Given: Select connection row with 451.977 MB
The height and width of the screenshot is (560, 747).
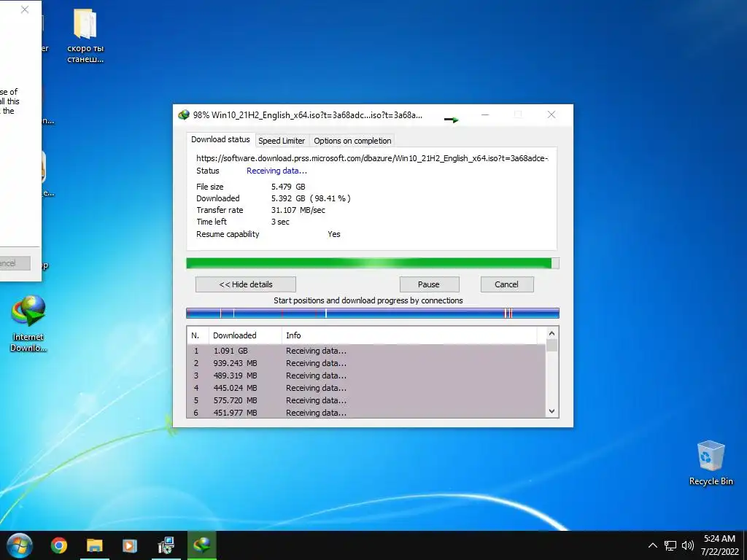Looking at the screenshot, I should [366, 413].
